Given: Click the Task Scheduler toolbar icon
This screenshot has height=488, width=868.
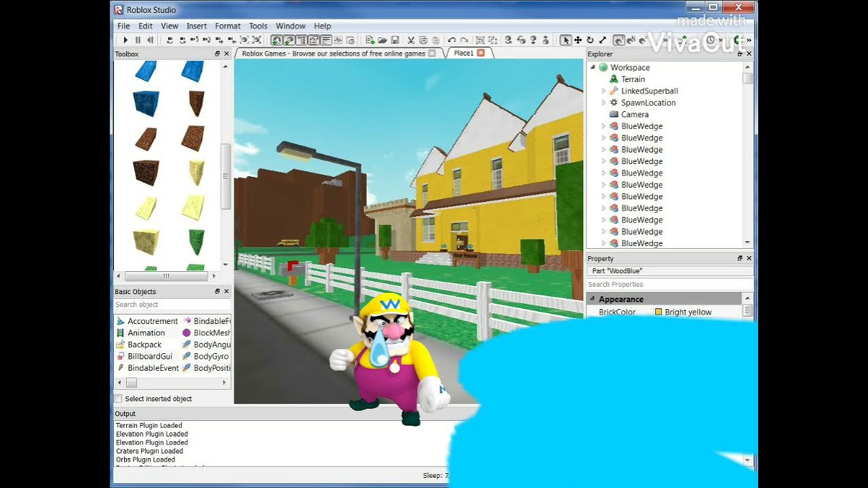Looking at the screenshot, I should [351, 40].
